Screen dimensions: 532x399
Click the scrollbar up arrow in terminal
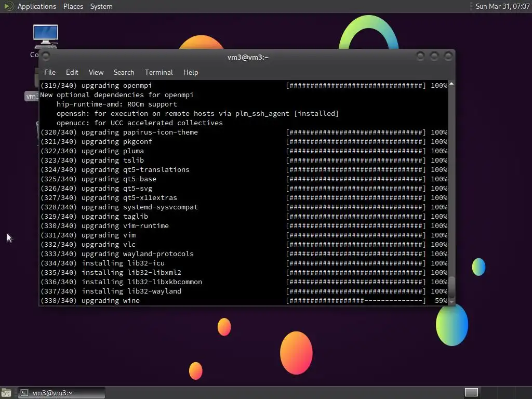(451, 84)
